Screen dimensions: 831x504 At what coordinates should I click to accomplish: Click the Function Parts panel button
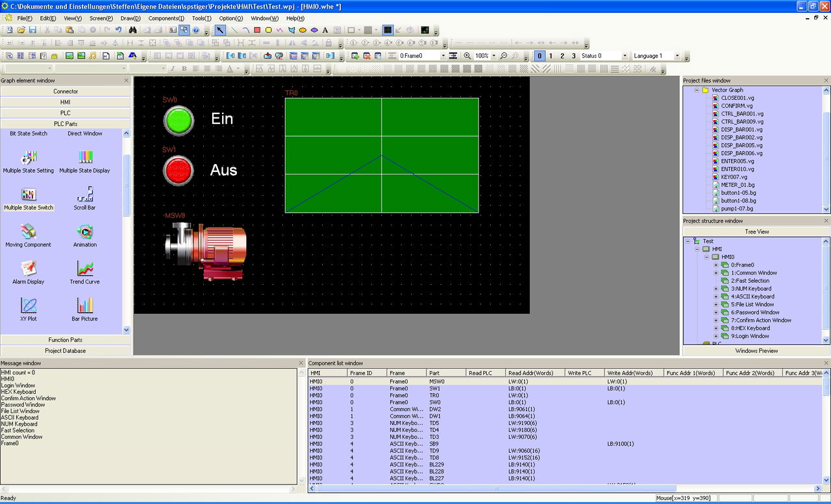[x=66, y=340]
